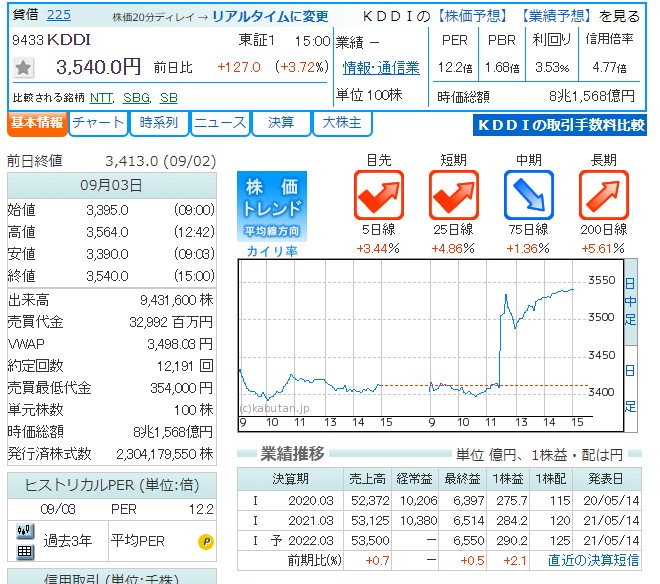The width and height of the screenshot is (660, 584).
Task: Select the 基本情報 tab
Action: click(37, 123)
